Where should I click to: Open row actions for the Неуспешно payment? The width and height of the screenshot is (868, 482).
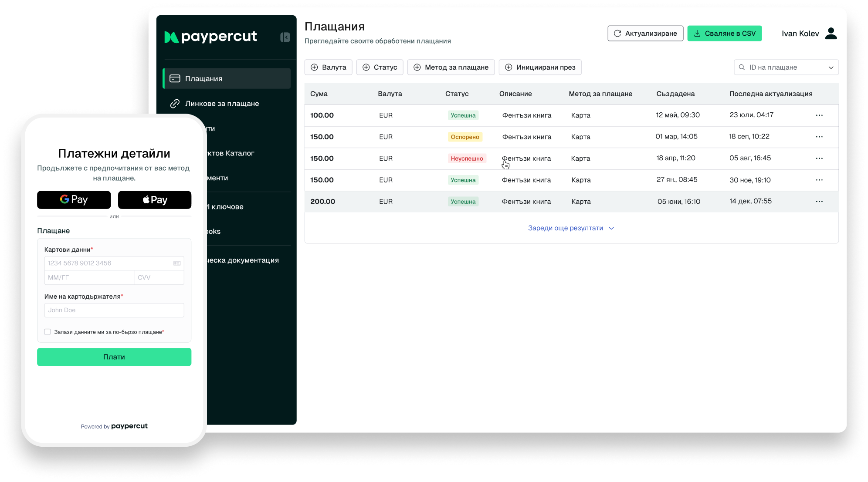coord(819,158)
